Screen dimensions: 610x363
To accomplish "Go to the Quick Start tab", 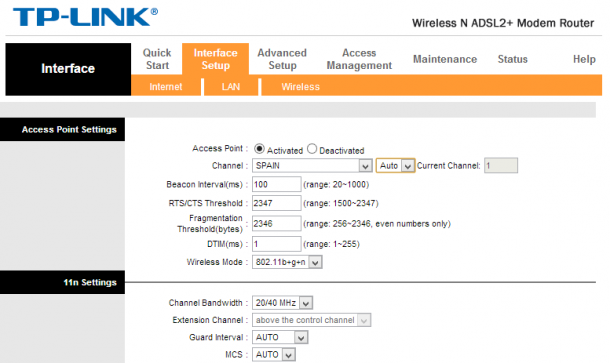I will click(x=157, y=59).
